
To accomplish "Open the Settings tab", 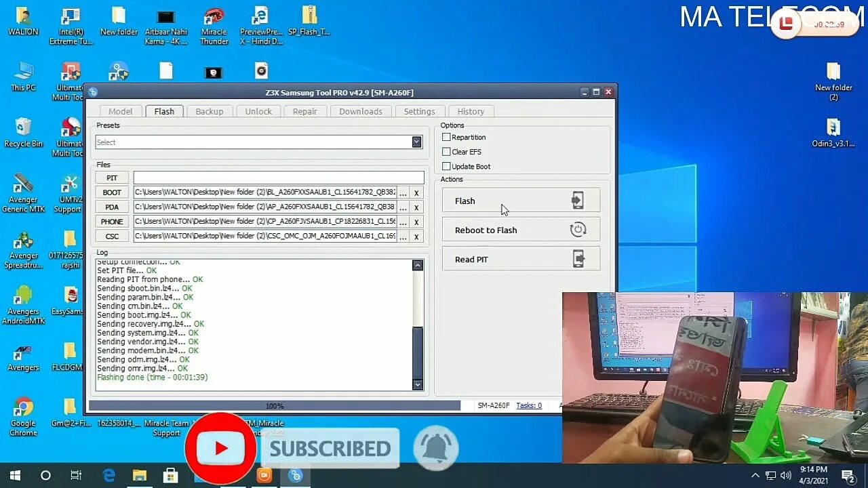I will (x=419, y=111).
